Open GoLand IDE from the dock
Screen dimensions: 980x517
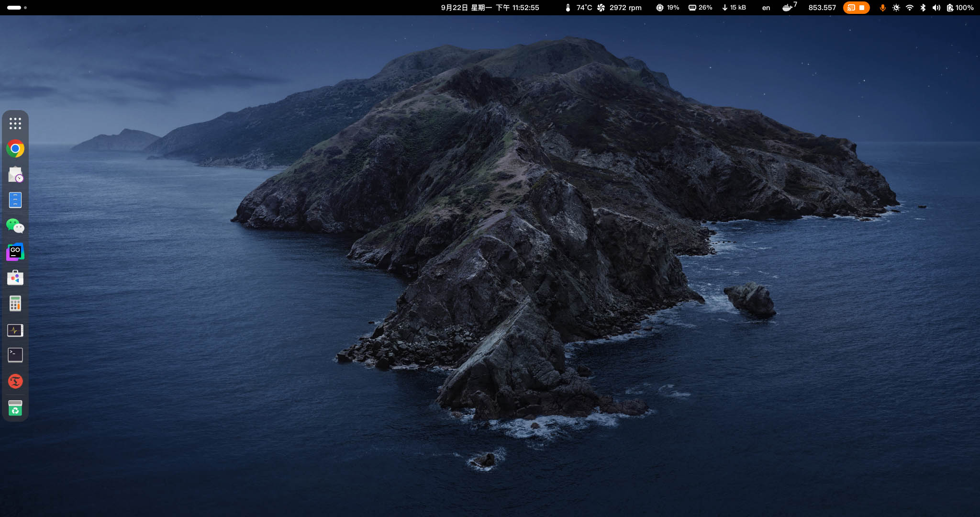pyautogui.click(x=15, y=252)
